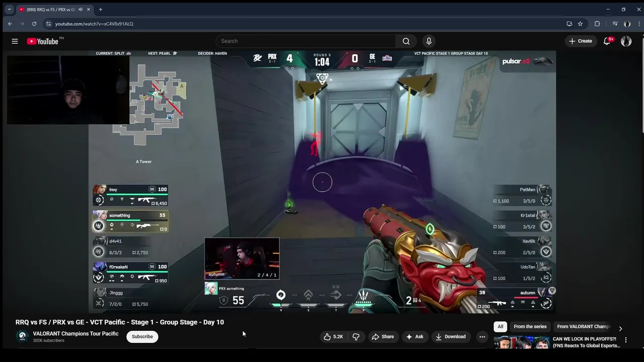This screenshot has width=644, height=362.
Task: Click the 302K subscribers text
Action: (x=48, y=341)
